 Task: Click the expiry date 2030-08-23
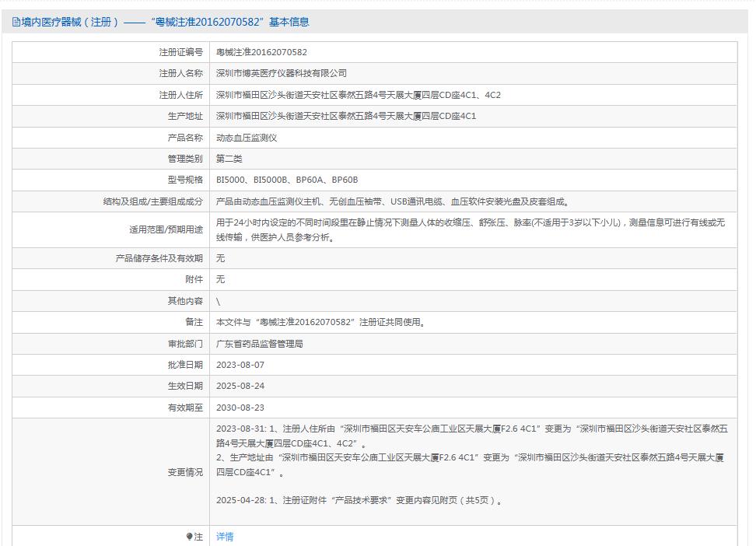pos(242,408)
